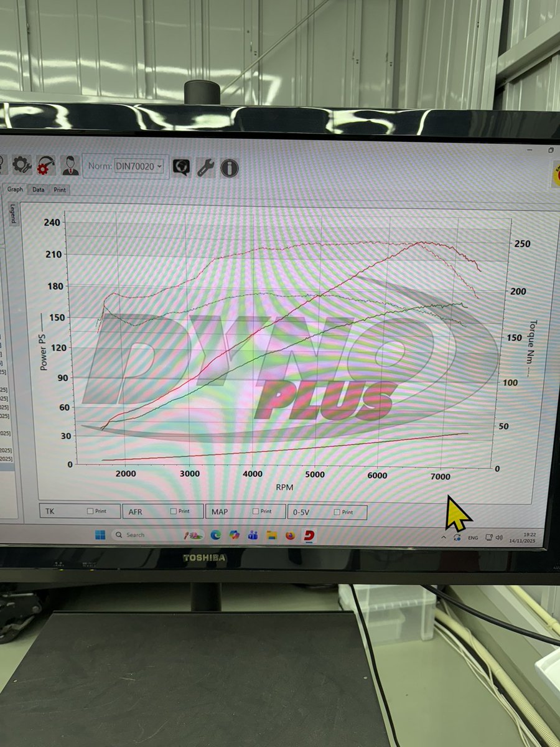Viewport: 560px width, 747px height.
Task: Click the Windows Start button
Action: click(100, 534)
